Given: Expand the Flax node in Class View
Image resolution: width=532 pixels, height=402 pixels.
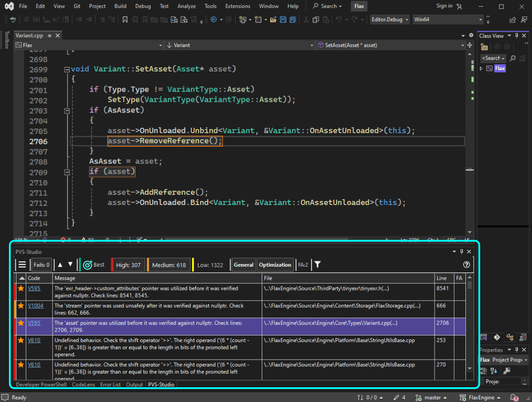Looking at the screenshot, I should 482,68.
